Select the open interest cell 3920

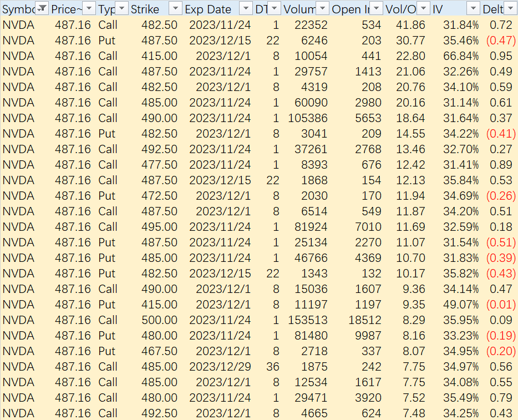point(368,397)
